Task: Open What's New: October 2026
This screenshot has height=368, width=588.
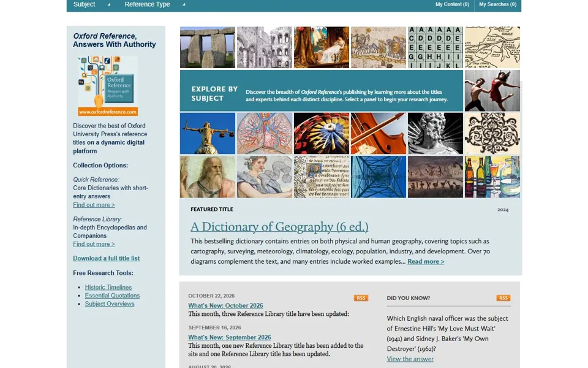Action: (225, 305)
